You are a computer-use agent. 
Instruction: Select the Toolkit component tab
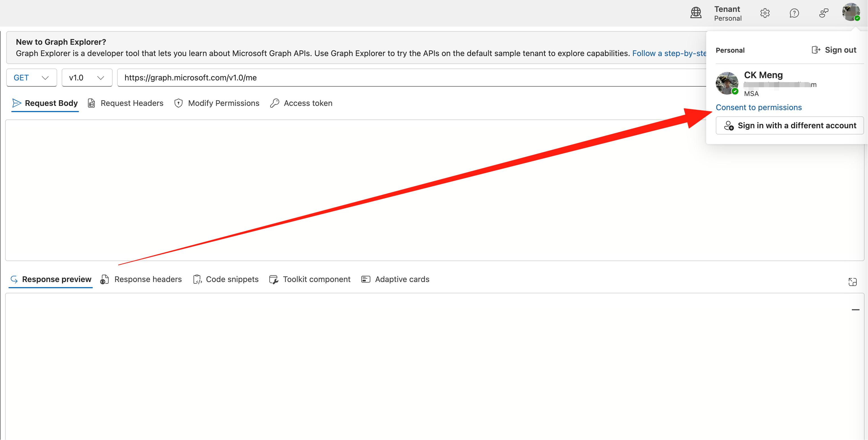coord(310,279)
